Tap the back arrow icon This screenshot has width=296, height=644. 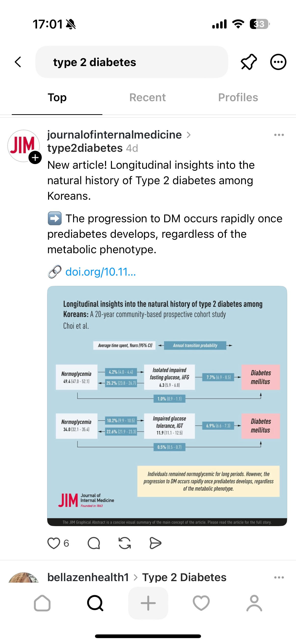(x=18, y=62)
